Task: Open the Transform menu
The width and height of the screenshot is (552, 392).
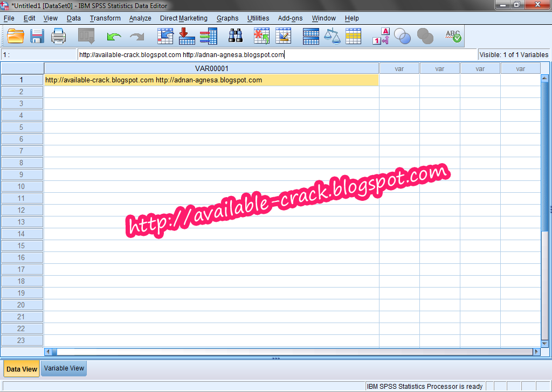Action: click(105, 18)
